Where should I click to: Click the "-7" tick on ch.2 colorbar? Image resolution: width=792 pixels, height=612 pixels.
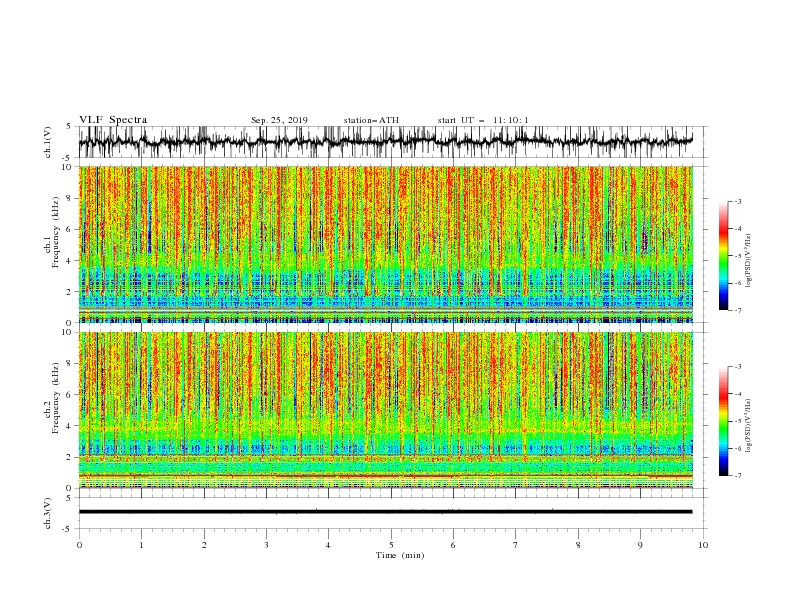click(x=738, y=476)
